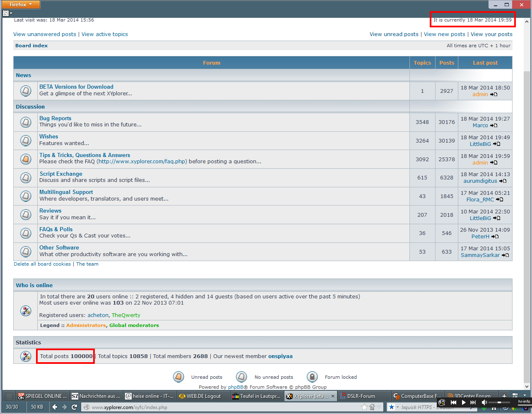Switch to the SPIEGEL ONLINE tab
Image resolution: width=532 pixels, height=414 pixels.
tap(42, 396)
